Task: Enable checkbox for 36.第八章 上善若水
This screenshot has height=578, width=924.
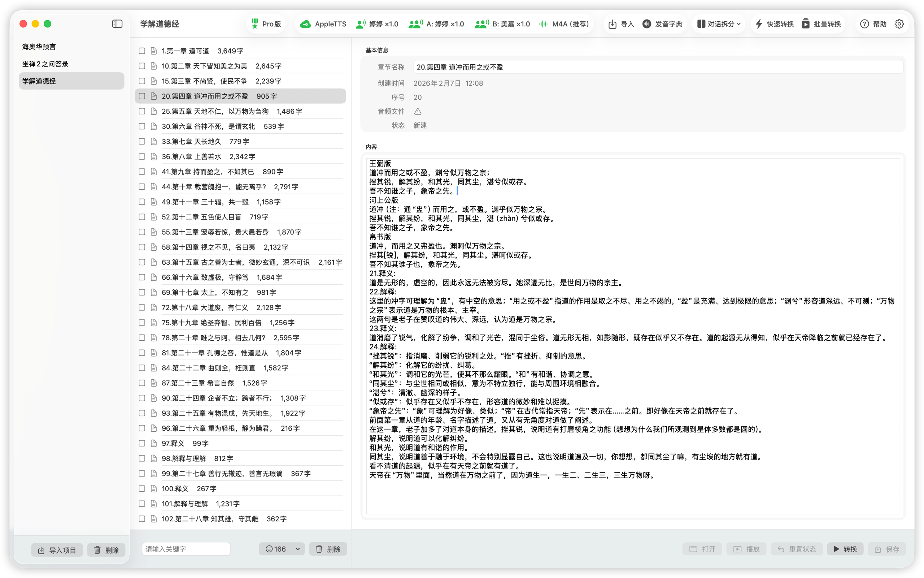Action: [x=142, y=156]
